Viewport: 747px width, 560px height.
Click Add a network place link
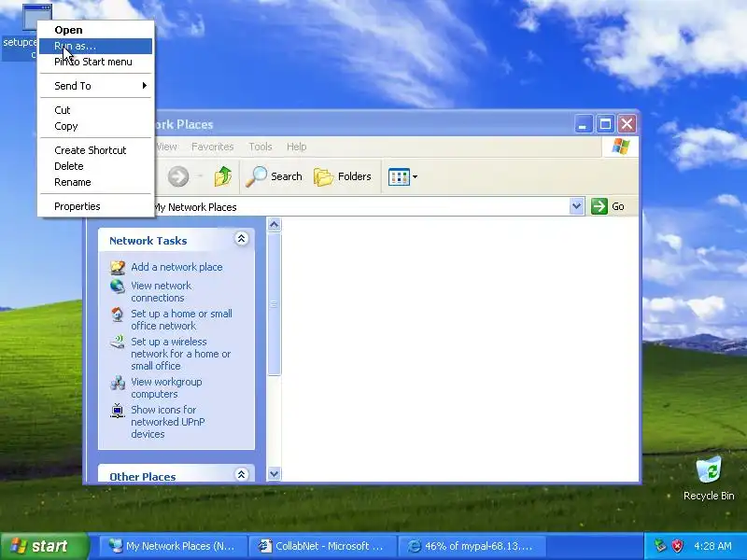(176, 267)
